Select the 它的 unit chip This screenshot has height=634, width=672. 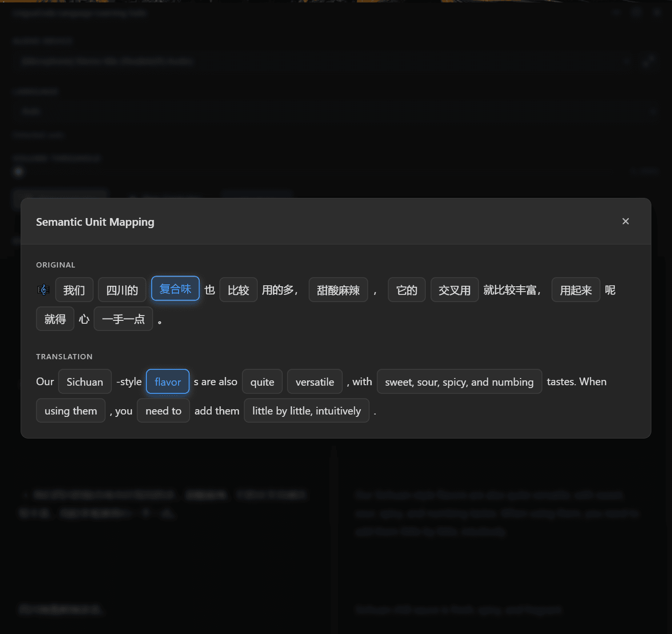click(406, 290)
